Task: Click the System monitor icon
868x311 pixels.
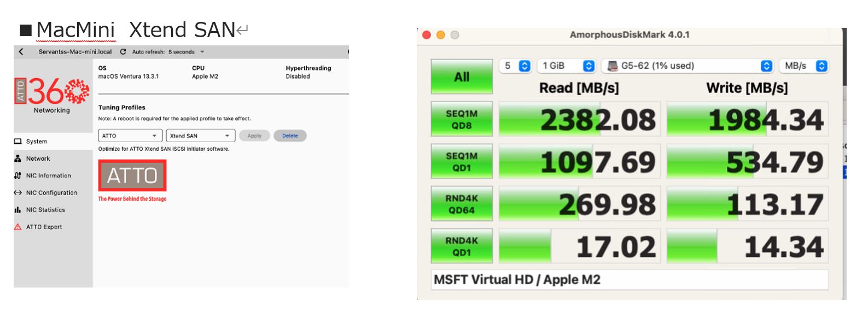Action: click(18, 142)
